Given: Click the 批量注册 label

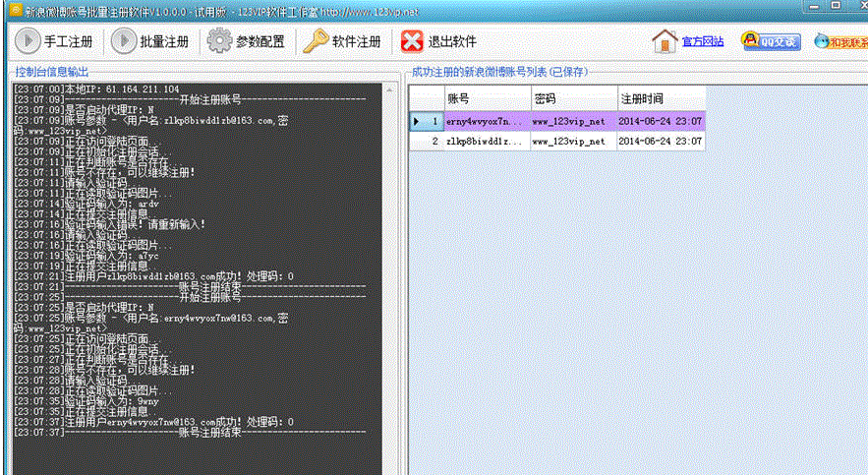Looking at the screenshot, I should [164, 41].
